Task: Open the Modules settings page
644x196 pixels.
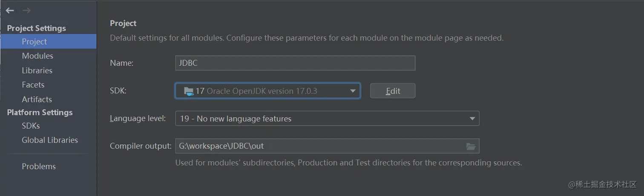Action: pyautogui.click(x=37, y=56)
